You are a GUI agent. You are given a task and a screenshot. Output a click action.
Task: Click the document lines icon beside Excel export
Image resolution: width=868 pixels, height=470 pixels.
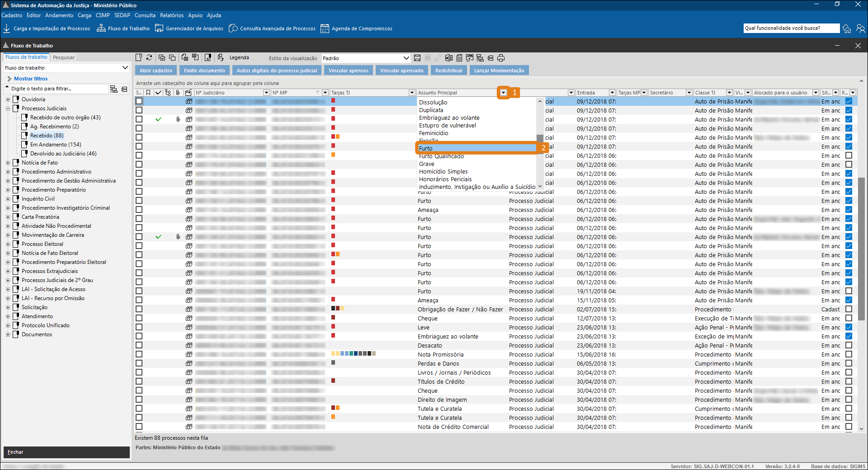[x=459, y=58]
